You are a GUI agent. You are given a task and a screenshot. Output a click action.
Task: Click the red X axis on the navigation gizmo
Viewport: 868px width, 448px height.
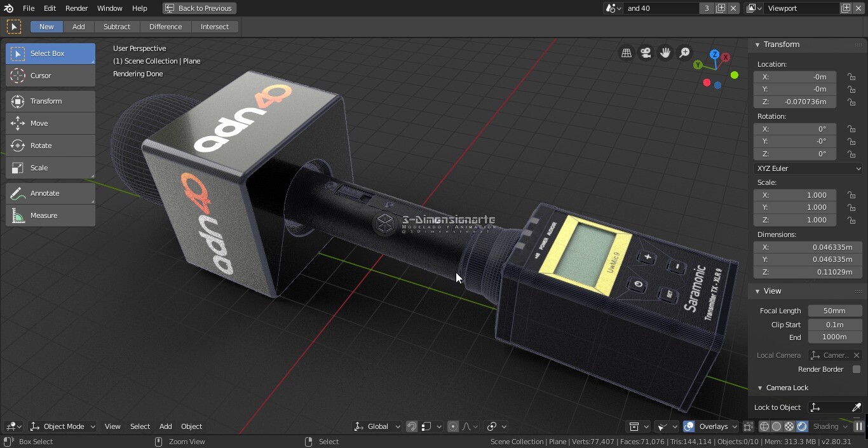(726, 57)
